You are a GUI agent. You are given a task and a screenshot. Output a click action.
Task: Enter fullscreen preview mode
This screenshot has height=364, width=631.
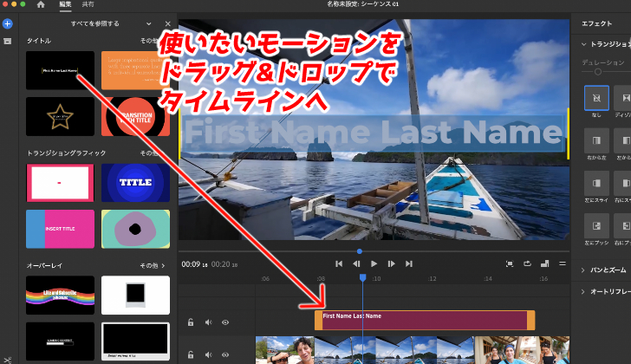click(510, 263)
